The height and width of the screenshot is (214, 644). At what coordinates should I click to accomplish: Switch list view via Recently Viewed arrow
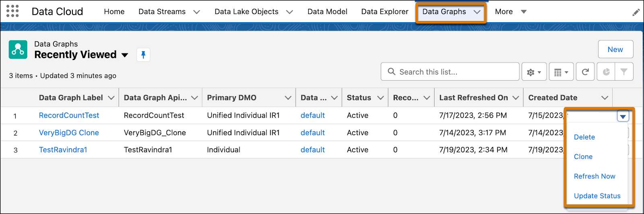click(125, 55)
